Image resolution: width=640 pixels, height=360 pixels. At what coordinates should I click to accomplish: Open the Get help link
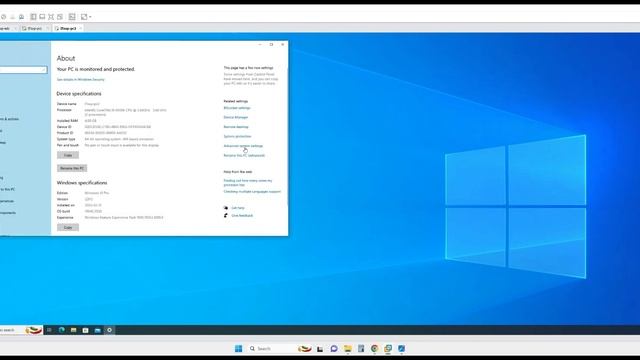(238, 208)
